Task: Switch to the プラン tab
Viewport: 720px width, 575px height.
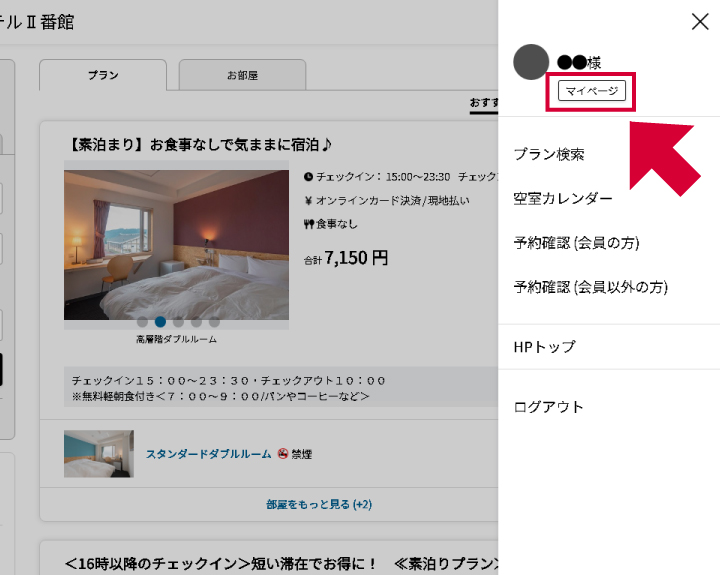Action: tap(103, 75)
